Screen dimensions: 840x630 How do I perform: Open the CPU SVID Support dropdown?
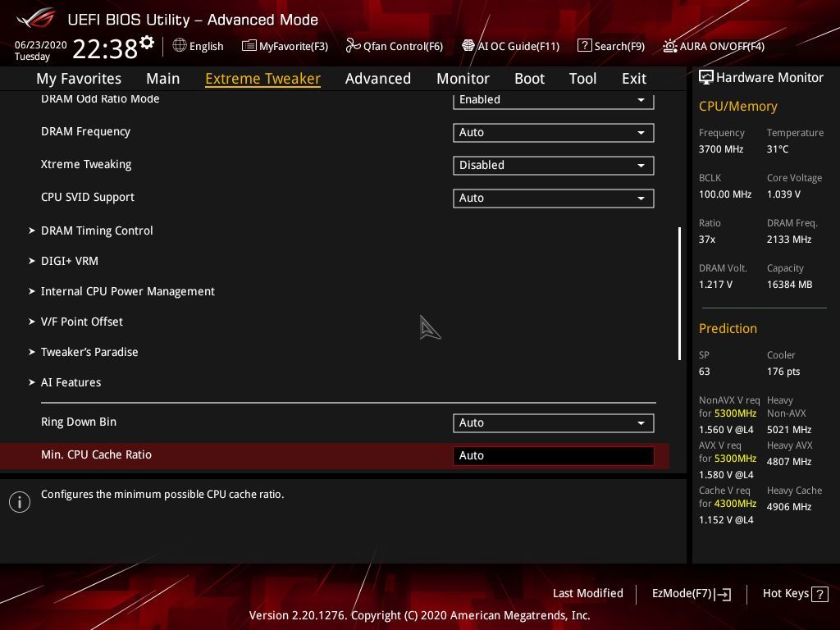tap(554, 198)
